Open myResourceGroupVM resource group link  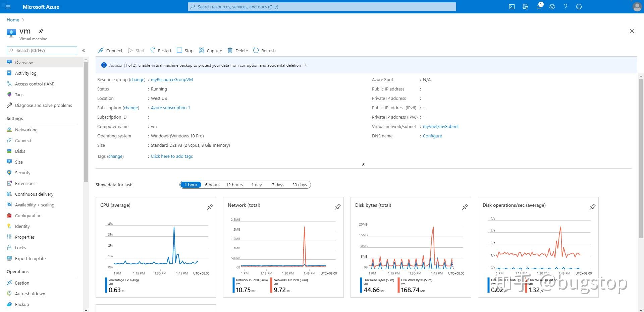[x=172, y=79]
